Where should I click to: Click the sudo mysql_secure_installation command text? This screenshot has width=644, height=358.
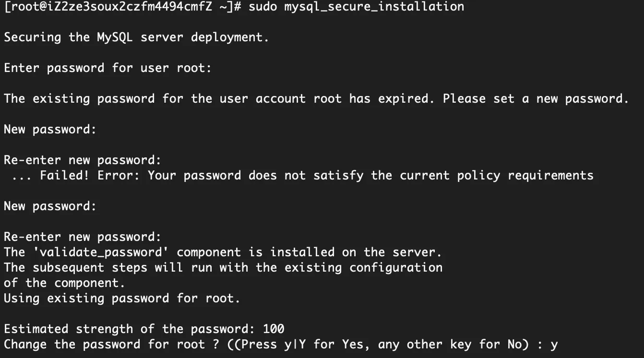pos(356,7)
